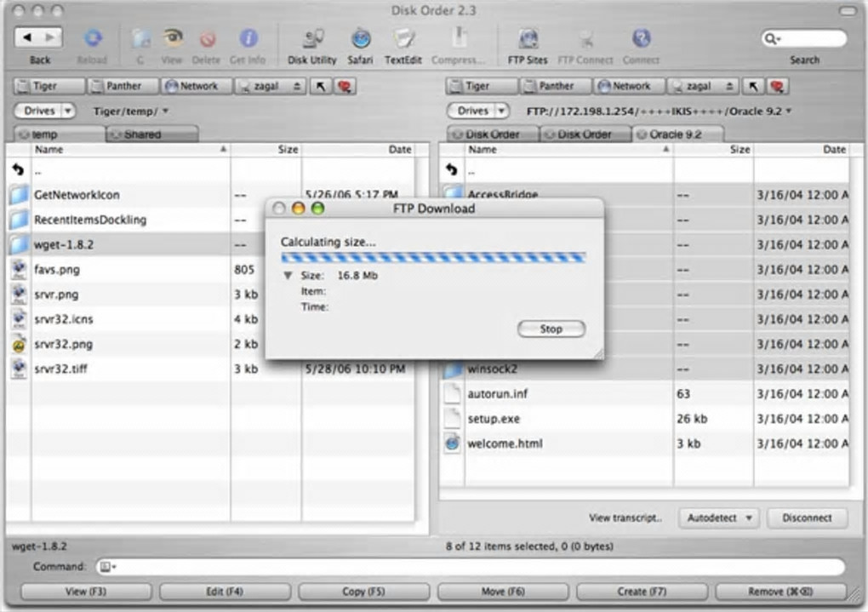Screen dimensions: 868x612
Task: Open the search field magnifier dropdown
Action: pyautogui.click(x=772, y=39)
